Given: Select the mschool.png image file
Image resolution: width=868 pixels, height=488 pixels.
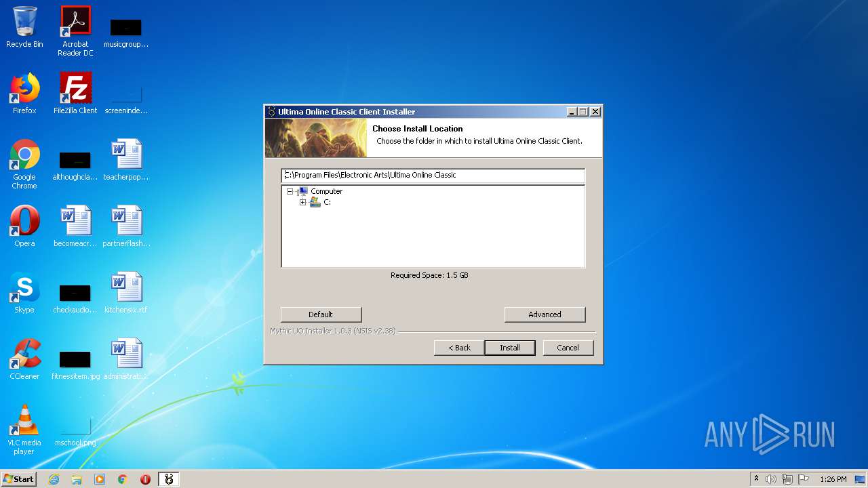Looking at the screenshot, I should [75, 432].
